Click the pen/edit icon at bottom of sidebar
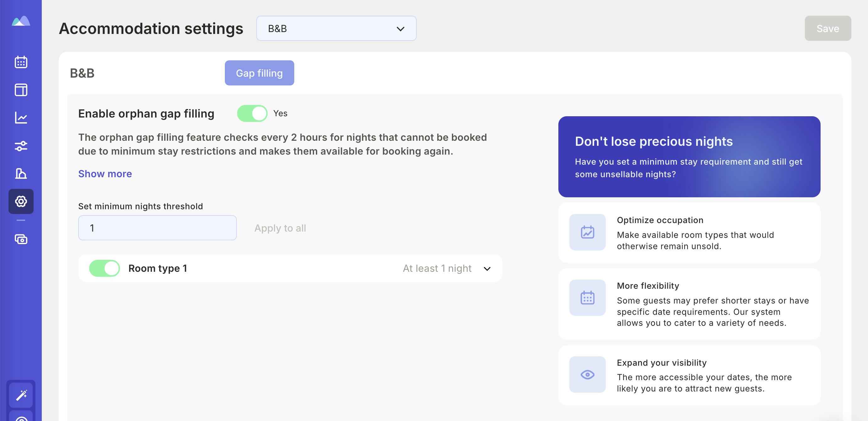Screen dimensions: 868x421 coord(21,395)
